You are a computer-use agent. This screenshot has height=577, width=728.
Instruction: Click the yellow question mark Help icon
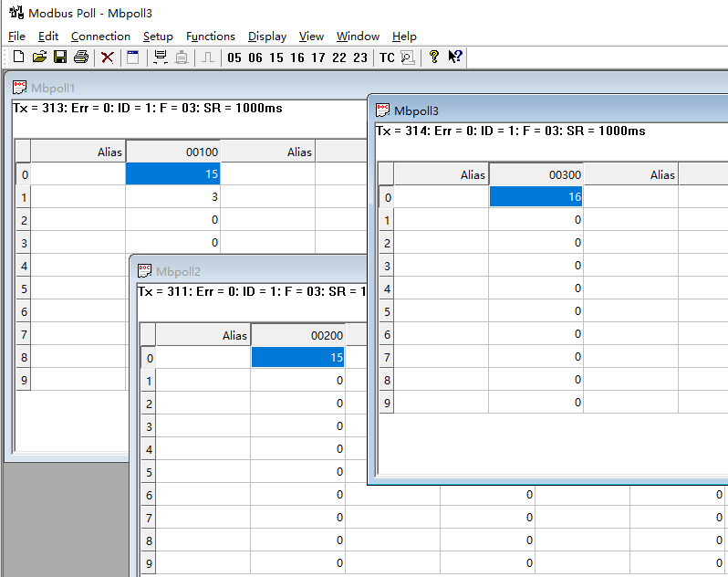[x=434, y=58]
